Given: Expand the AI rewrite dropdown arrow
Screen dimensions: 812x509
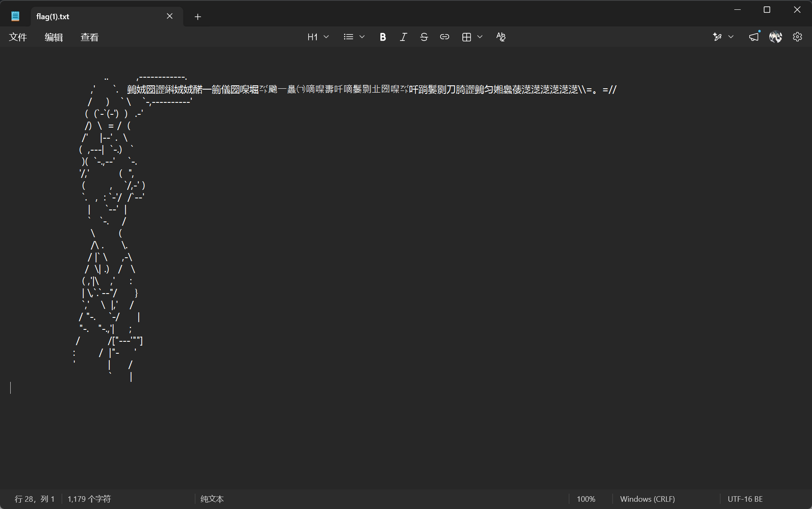Looking at the screenshot, I should click(731, 37).
